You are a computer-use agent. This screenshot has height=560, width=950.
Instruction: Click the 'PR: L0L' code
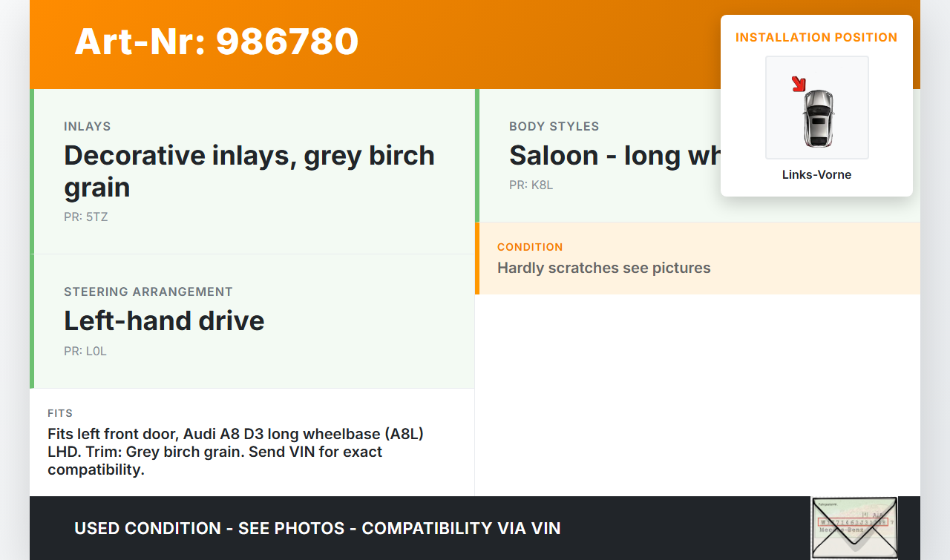point(85,352)
